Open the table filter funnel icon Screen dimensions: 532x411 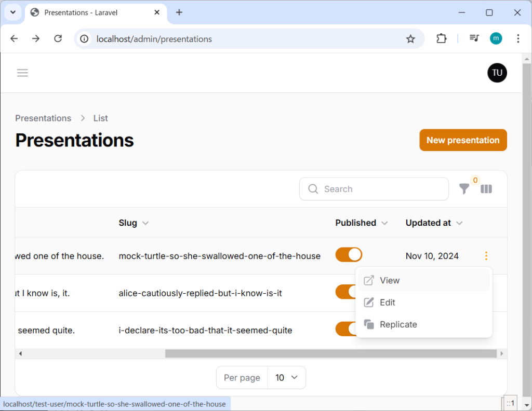click(x=464, y=189)
